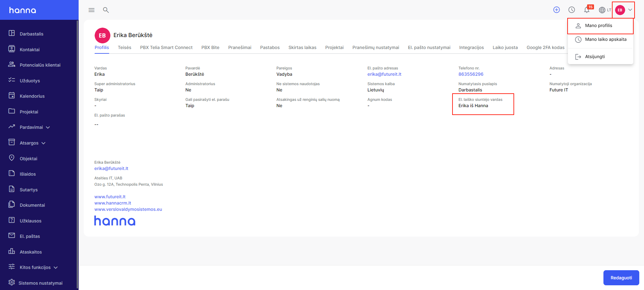Expand the Pardavimai submenu chevron
Viewport: 644px width, 290px height.
tap(48, 128)
